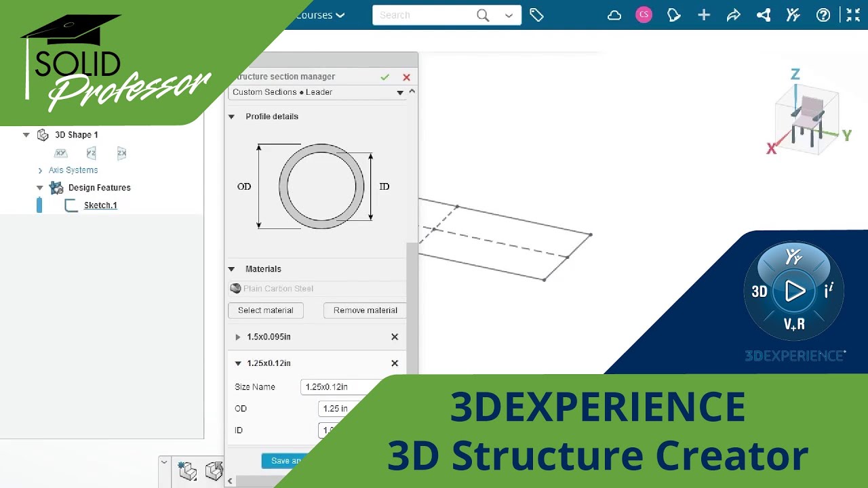Select the XY plane icon
Image resolution: width=868 pixels, height=488 pixels.
pos(61,153)
